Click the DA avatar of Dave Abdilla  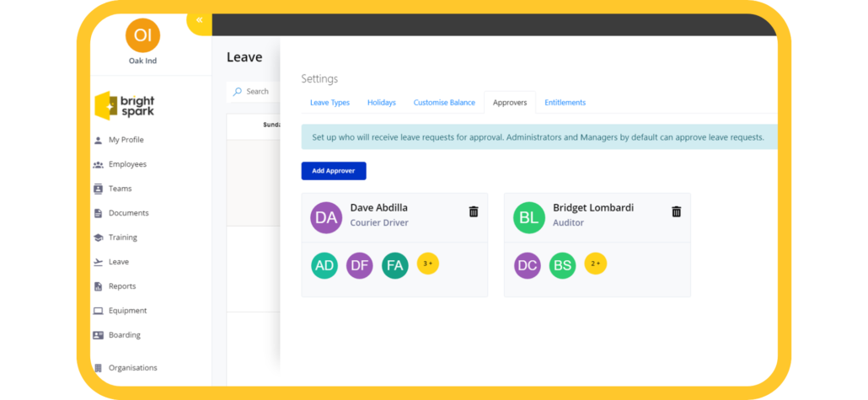tap(326, 217)
